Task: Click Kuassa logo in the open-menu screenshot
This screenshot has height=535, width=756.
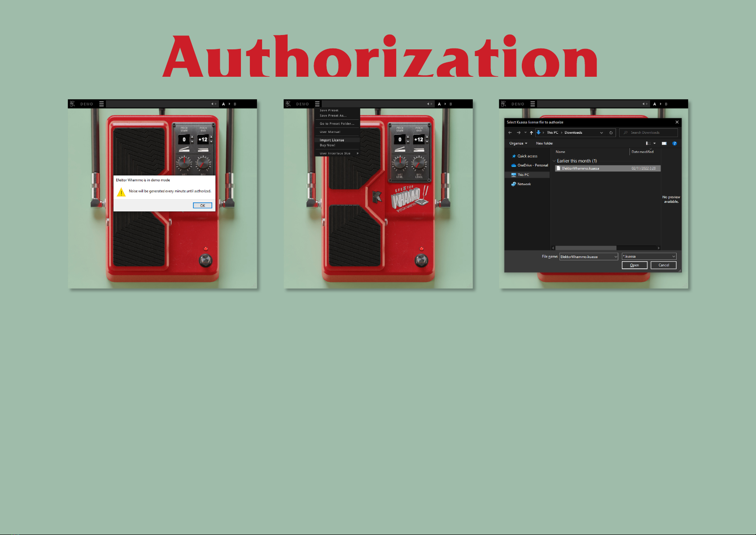Action: (x=288, y=104)
